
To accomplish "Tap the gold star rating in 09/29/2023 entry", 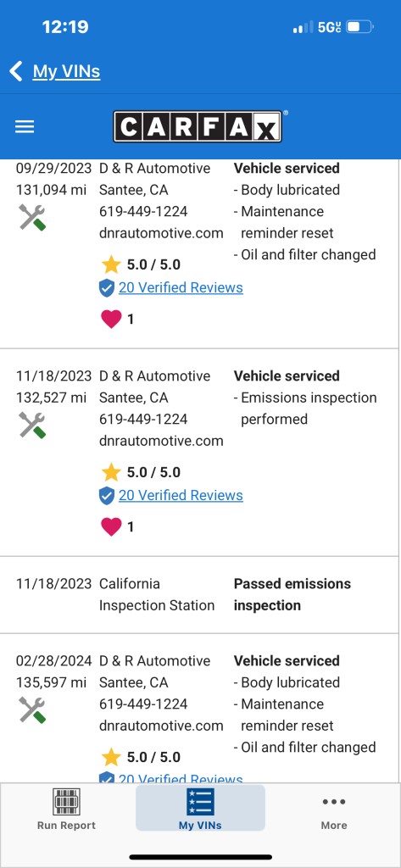I will (x=111, y=264).
